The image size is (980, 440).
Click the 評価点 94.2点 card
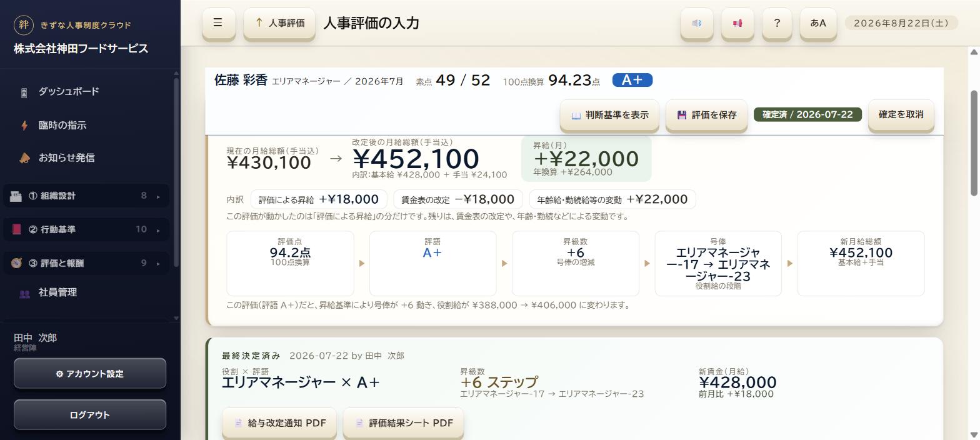[290, 263]
